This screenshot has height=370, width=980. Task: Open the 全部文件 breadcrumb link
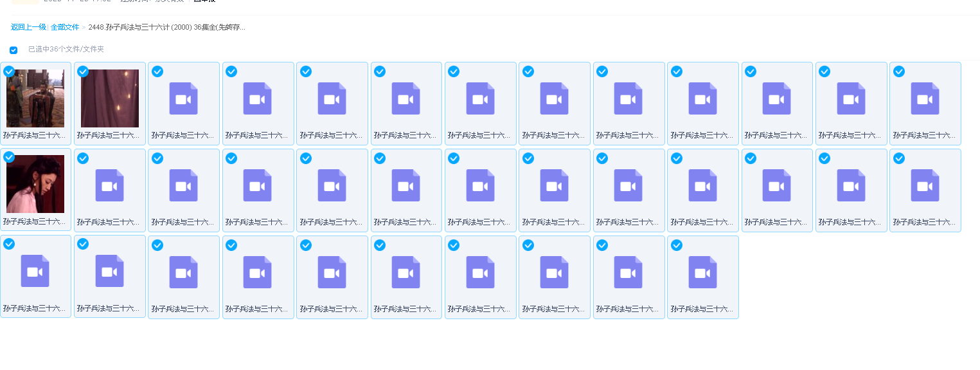pos(65,27)
